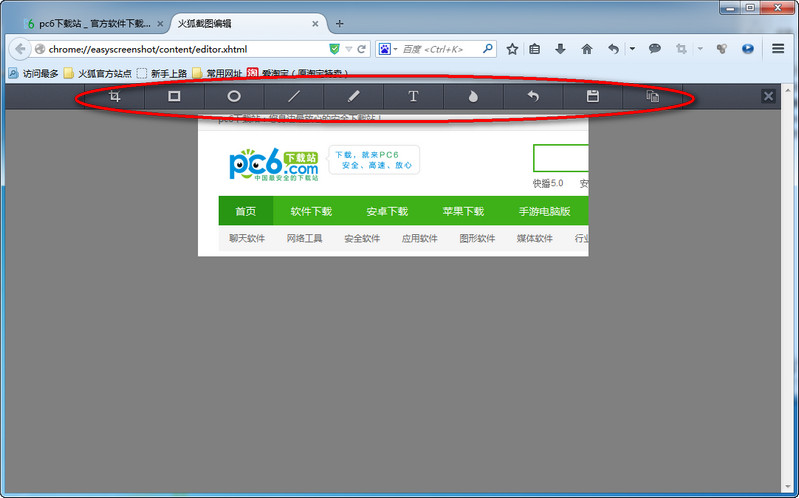Open the 火狐官方站点 bookmark
799x498 pixels.
(97, 72)
